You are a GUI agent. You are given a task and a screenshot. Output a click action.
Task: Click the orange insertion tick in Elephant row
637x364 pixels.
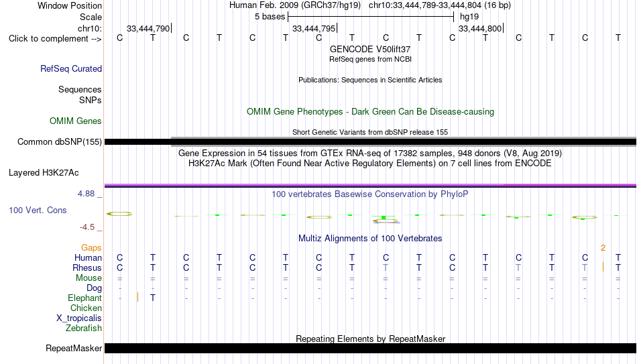(138, 298)
